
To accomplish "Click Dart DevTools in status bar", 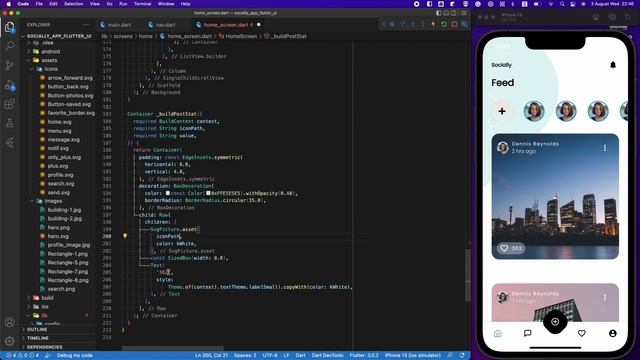I will 327,356.
